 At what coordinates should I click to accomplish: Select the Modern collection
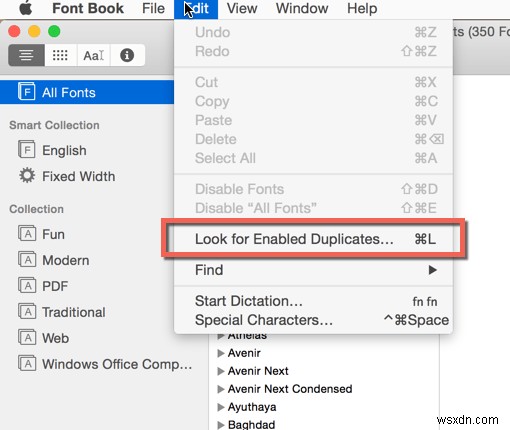66,260
